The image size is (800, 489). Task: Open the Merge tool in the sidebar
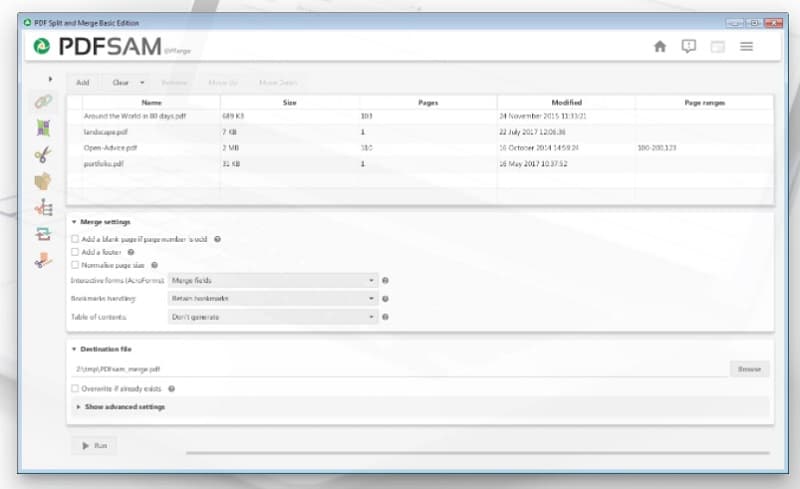pyautogui.click(x=43, y=101)
